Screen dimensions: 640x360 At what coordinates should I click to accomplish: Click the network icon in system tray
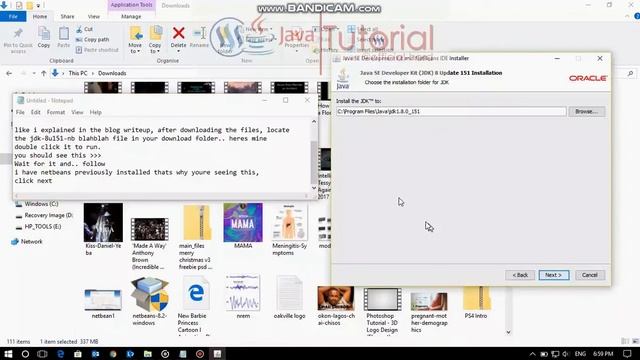pos(555,354)
